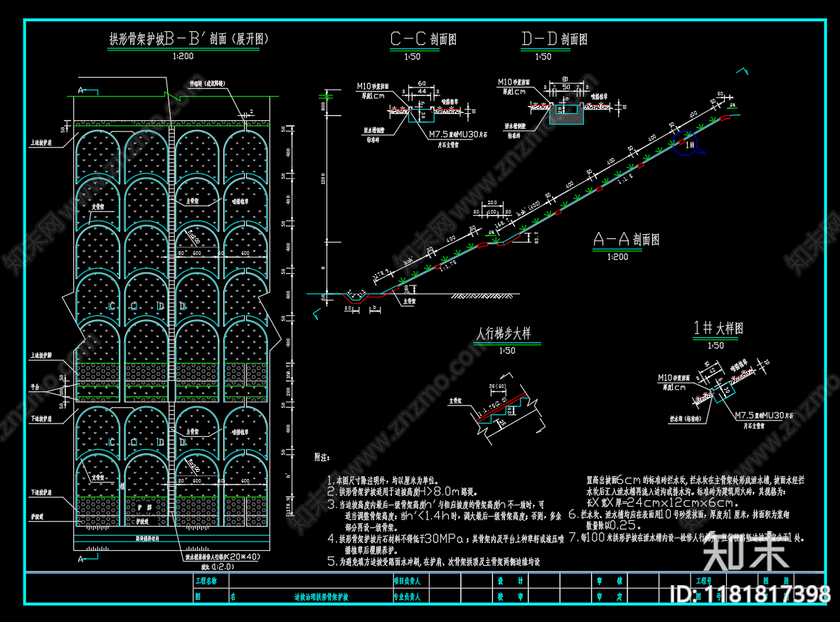Click the toe drainage ditch on A-A section

coord(354,297)
